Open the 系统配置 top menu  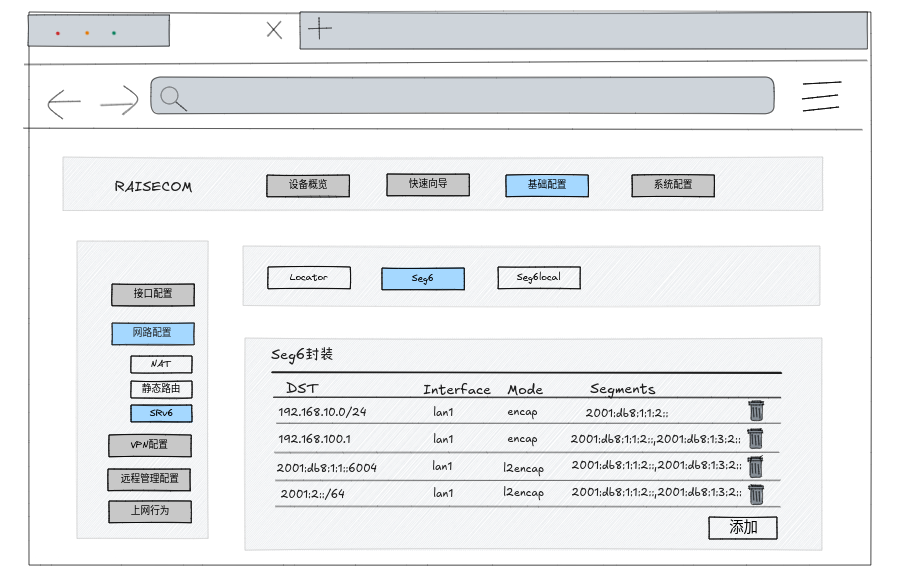(x=673, y=186)
